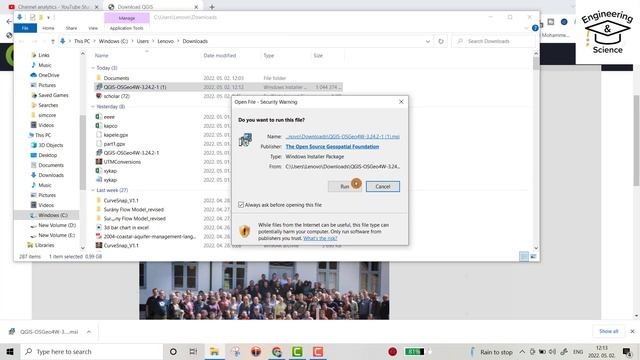Screen dimensions: 640x360
Task: Open Google Chrome from the taskbar
Action: point(277,351)
